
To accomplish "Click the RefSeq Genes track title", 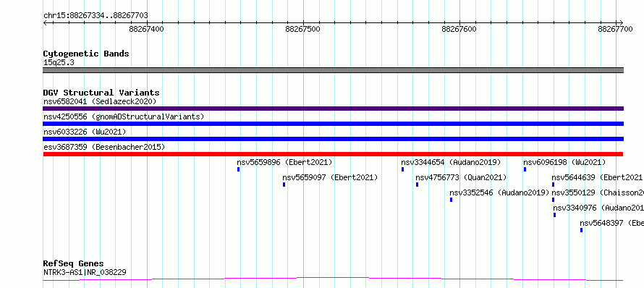I will pos(74,264).
